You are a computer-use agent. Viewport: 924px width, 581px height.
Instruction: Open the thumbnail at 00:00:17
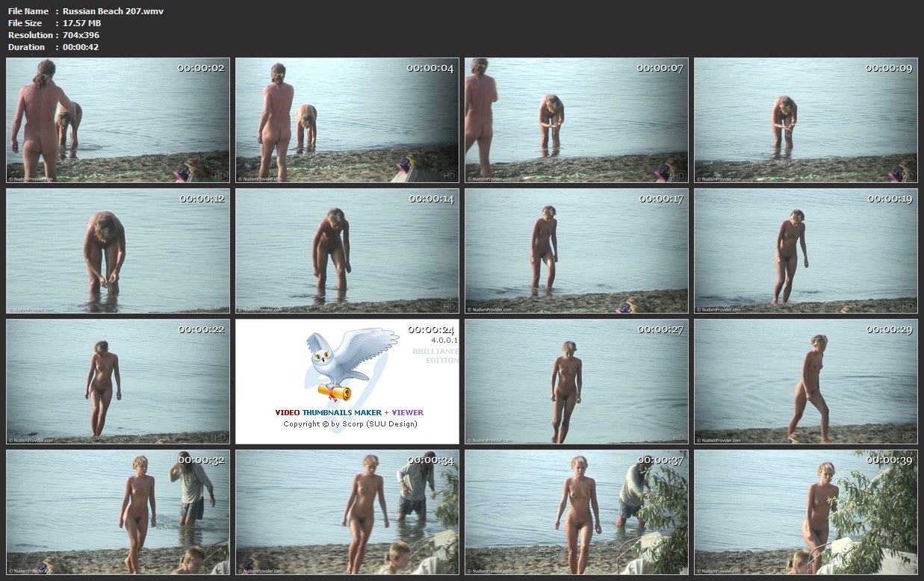[577, 251]
